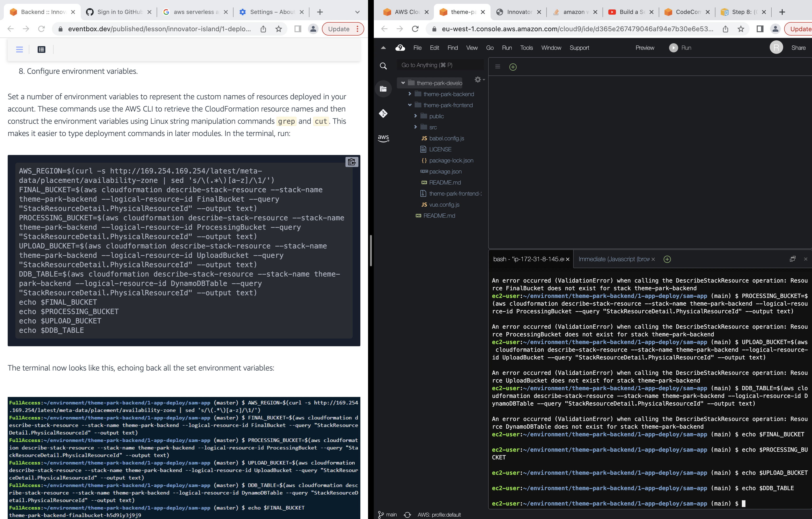Add new editor tab with plus icon
The height and width of the screenshot is (519, 812).
click(513, 67)
